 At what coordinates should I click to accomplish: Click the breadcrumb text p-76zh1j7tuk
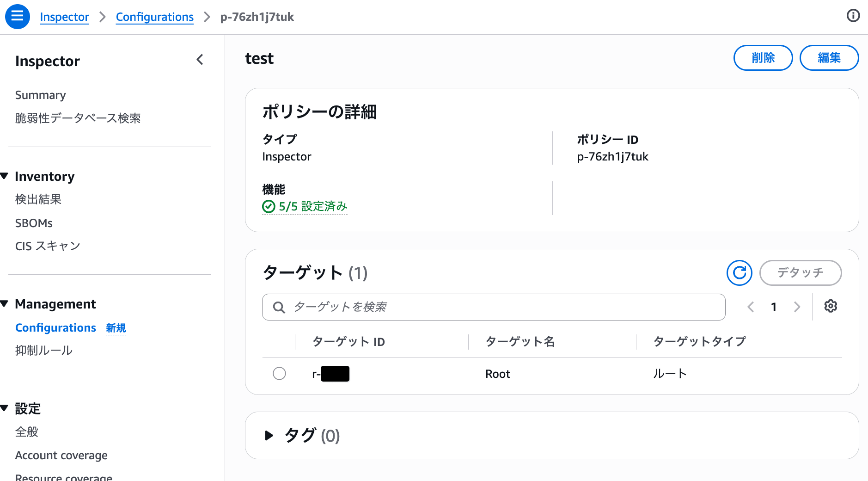pyautogui.click(x=257, y=17)
